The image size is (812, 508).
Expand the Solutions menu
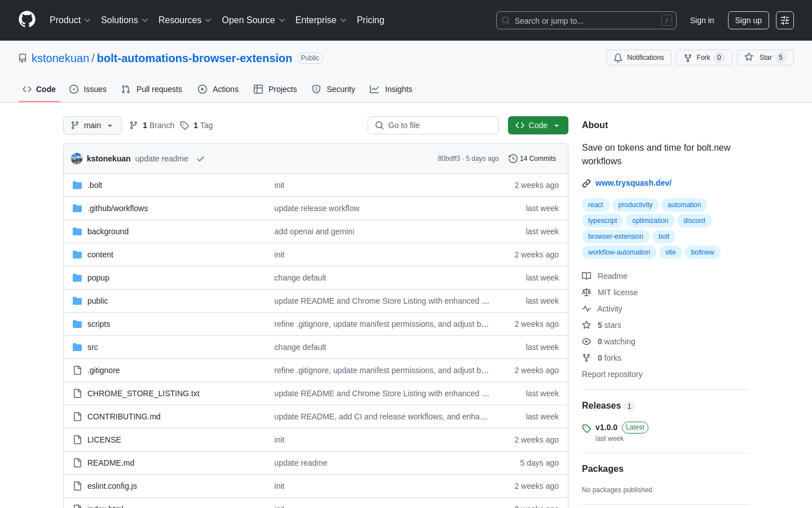[x=125, y=20]
